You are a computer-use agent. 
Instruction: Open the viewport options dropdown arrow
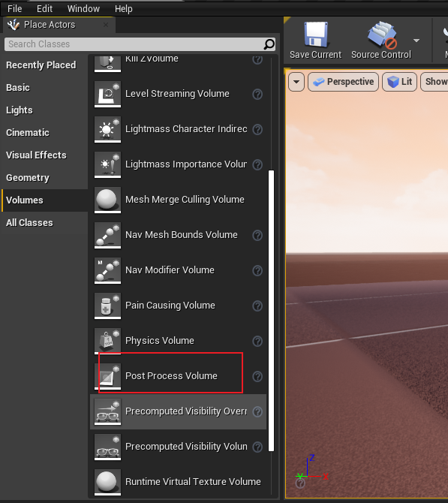[x=296, y=82]
